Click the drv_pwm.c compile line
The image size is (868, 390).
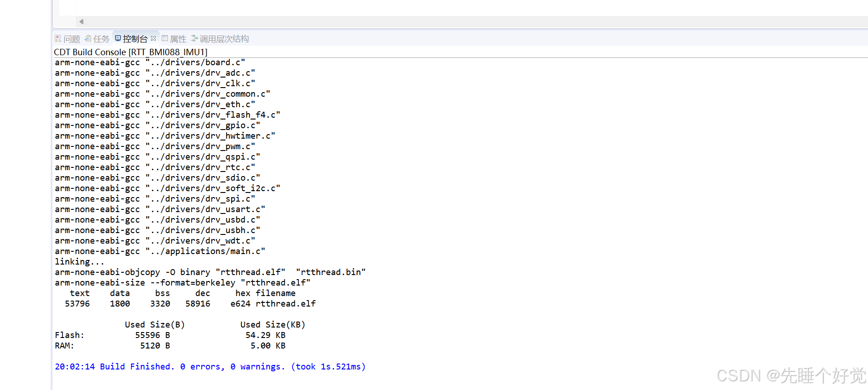click(155, 146)
